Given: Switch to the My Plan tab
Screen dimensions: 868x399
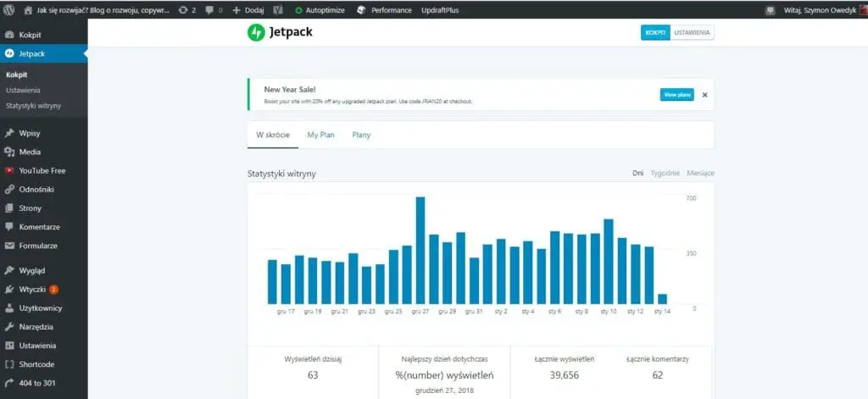Looking at the screenshot, I should (x=321, y=135).
